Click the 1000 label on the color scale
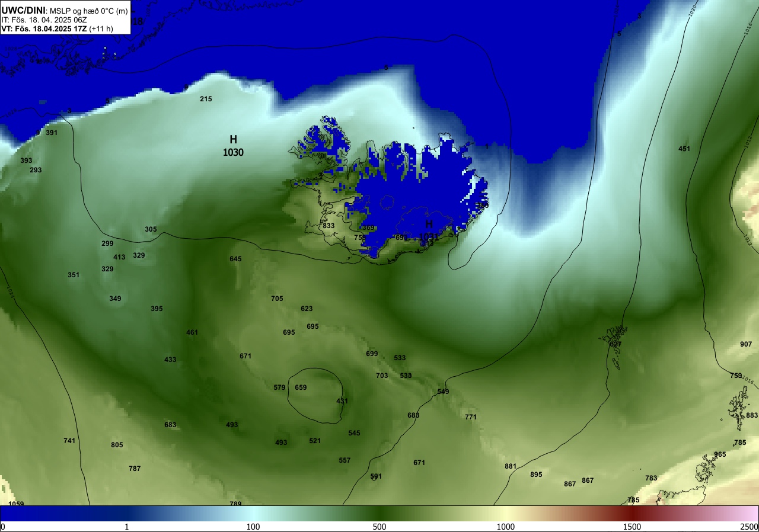The height and width of the screenshot is (532, 759). point(505,527)
